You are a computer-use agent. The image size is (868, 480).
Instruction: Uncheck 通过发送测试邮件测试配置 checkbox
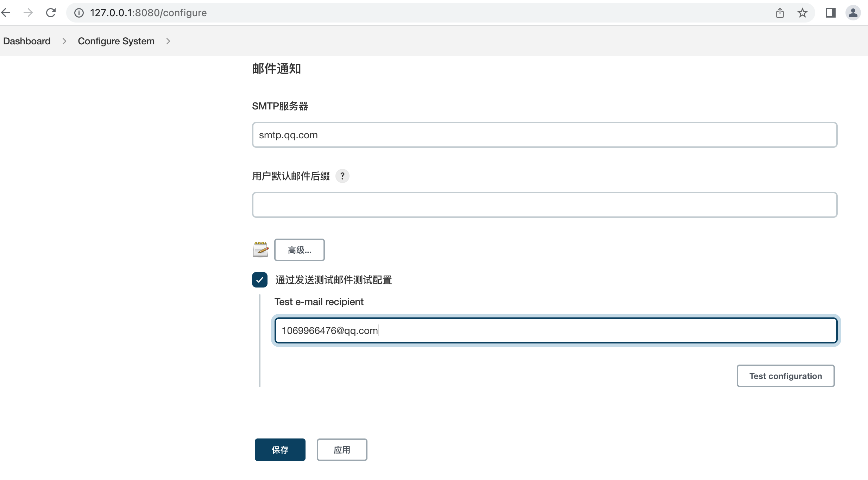pos(260,280)
